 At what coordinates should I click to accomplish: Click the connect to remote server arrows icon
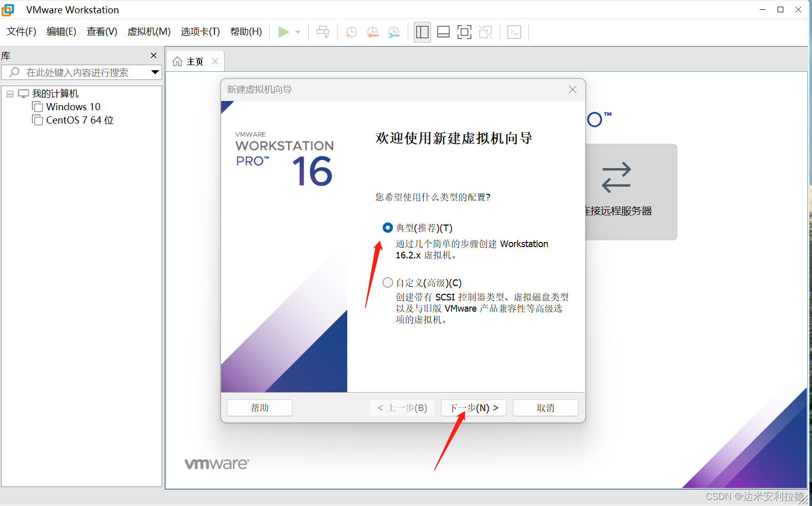tap(616, 177)
